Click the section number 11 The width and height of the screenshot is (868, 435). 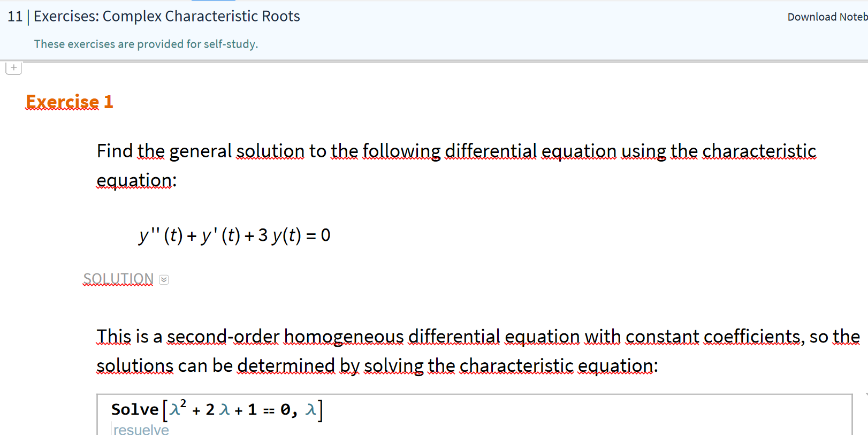(15, 17)
